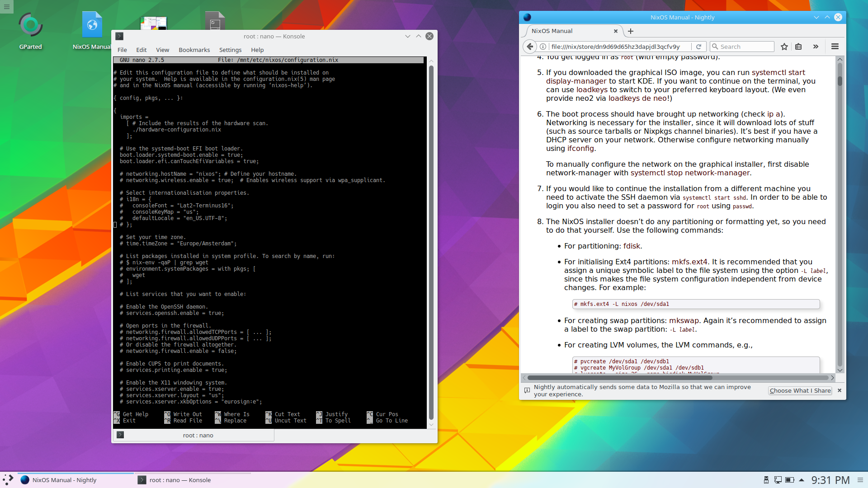Screen dimensions: 868x488
Task: Open new browser tab with plus
Action: point(631,31)
